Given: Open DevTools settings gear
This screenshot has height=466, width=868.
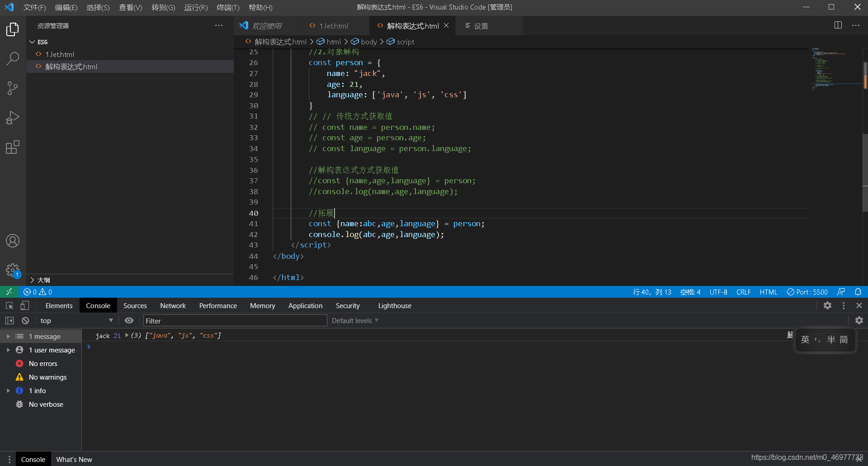Looking at the screenshot, I should pyautogui.click(x=827, y=305).
